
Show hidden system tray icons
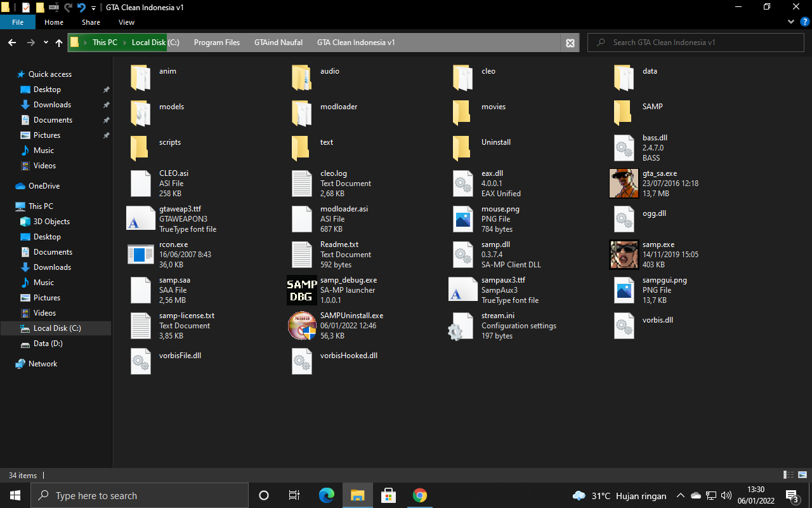pyautogui.click(x=680, y=495)
